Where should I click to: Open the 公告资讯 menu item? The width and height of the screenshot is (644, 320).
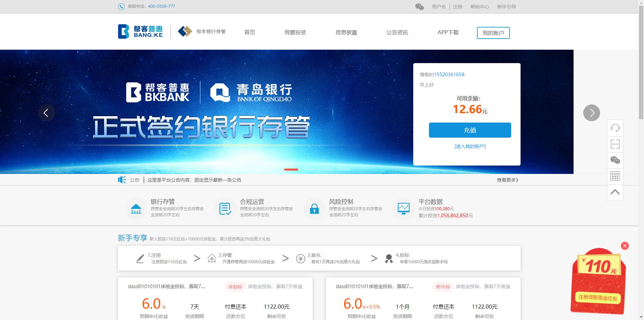click(397, 32)
